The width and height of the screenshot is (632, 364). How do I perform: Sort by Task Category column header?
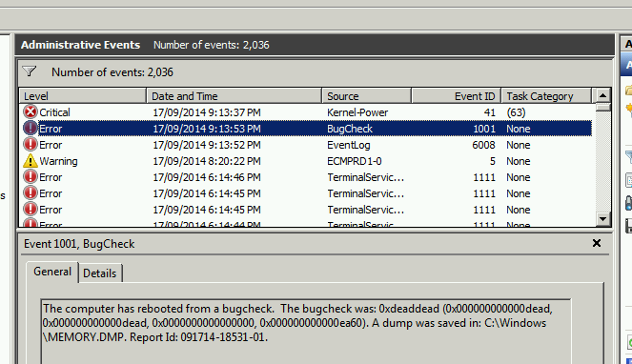546,96
